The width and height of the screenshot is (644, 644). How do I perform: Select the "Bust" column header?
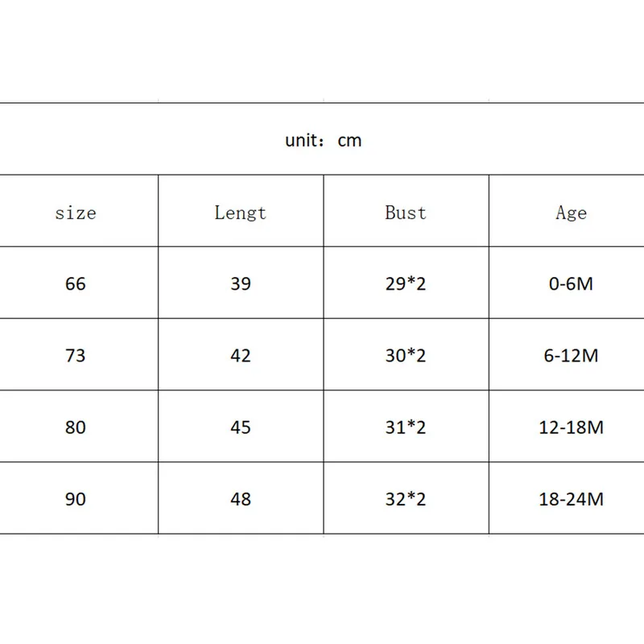pyautogui.click(x=406, y=213)
